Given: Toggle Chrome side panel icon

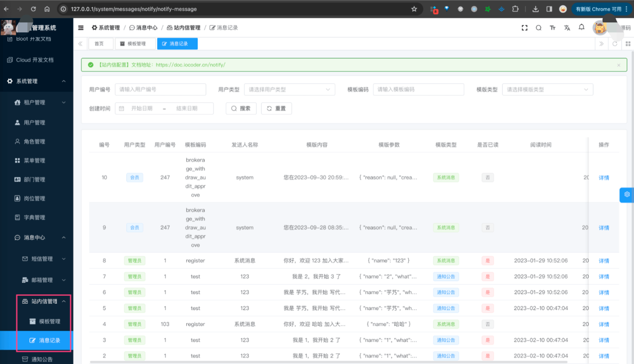Looking at the screenshot, I should pos(549,9).
